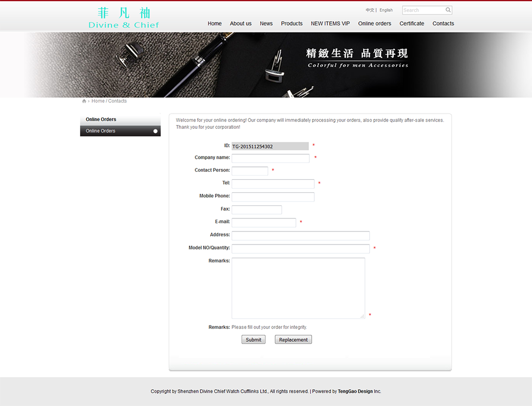Click the Remarks textarea resize handle
The image size is (532, 406).
(x=363, y=316)
